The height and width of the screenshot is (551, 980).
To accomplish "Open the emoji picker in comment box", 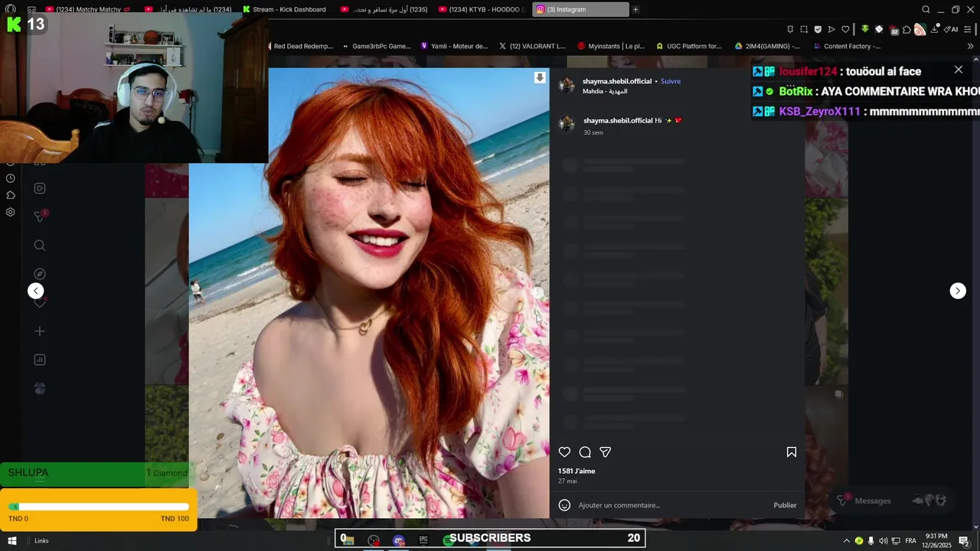I will [564, 505].
